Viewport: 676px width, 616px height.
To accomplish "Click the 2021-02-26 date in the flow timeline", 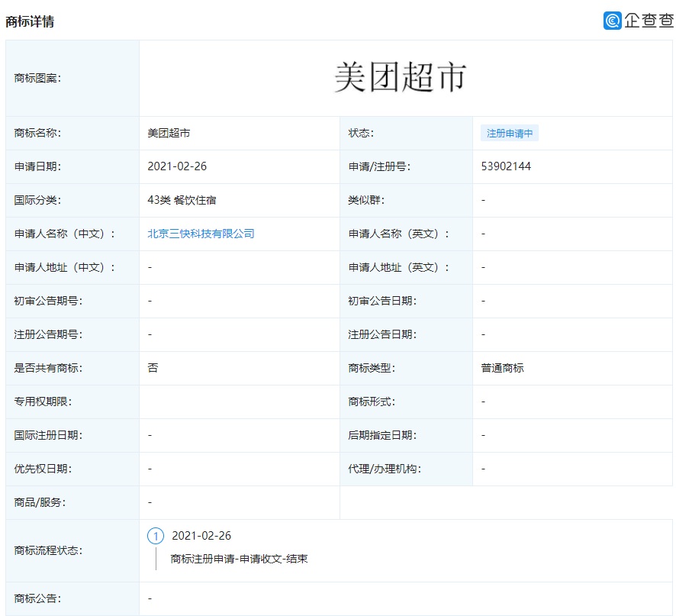I will coord(201,536).
